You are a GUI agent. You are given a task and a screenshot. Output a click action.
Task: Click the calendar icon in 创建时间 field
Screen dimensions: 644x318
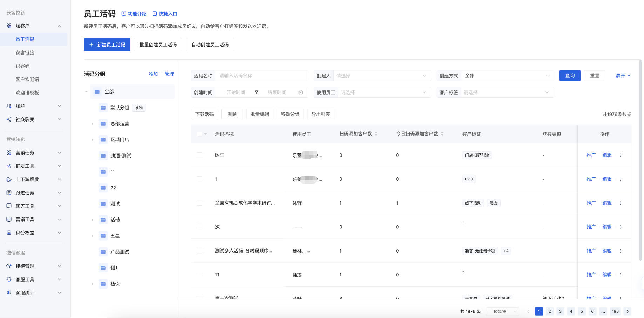click(301, 92)
